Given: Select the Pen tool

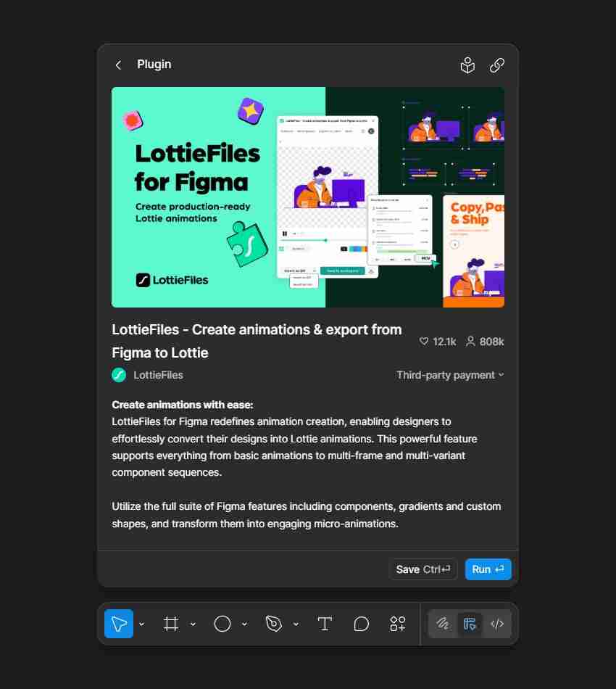Looking at the screenshot, I should click(x=273, y=624).
